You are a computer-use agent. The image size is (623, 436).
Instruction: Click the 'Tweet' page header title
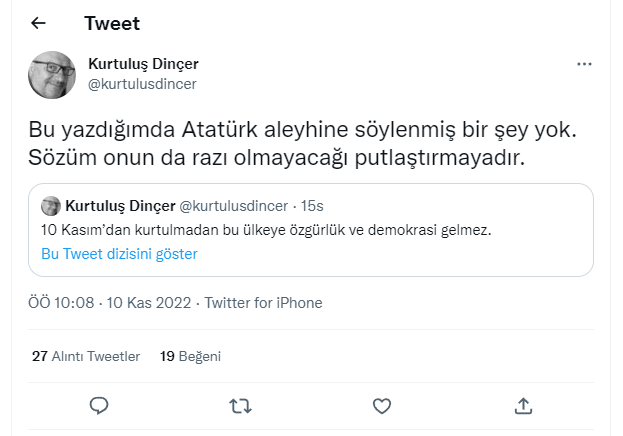click(112, 23)
